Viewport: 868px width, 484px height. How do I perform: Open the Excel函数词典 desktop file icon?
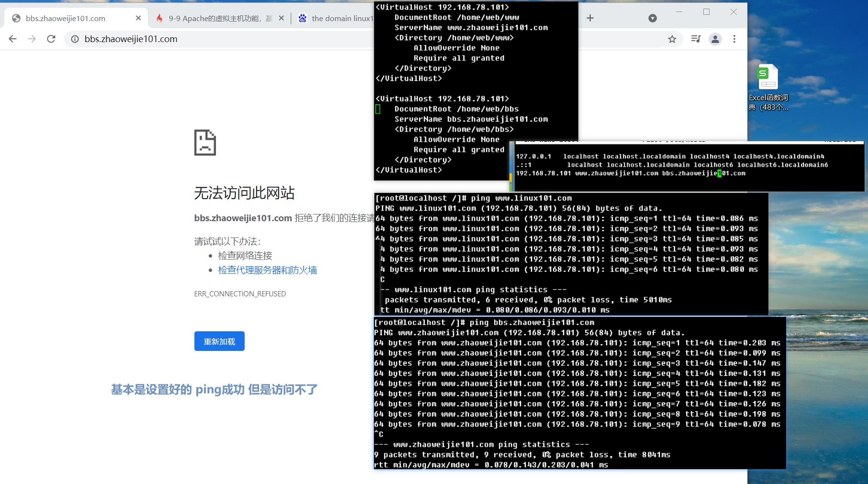(x=768, y=88)
